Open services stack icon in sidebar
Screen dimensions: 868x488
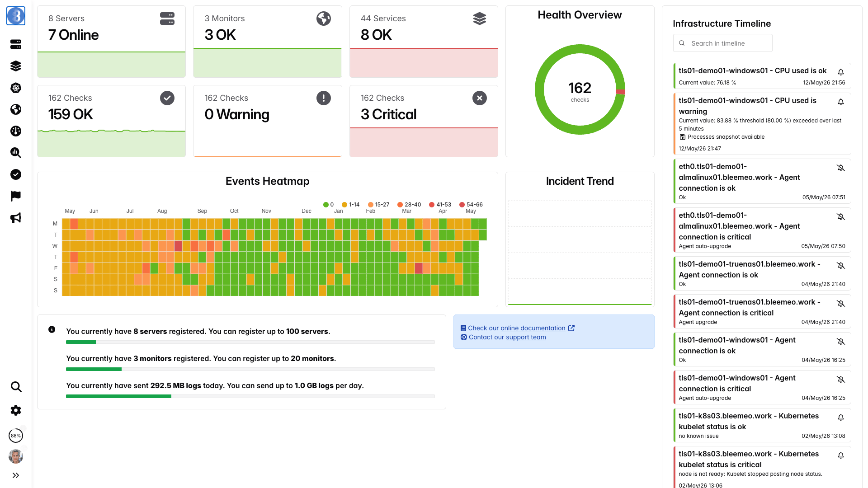coord(16,66)
